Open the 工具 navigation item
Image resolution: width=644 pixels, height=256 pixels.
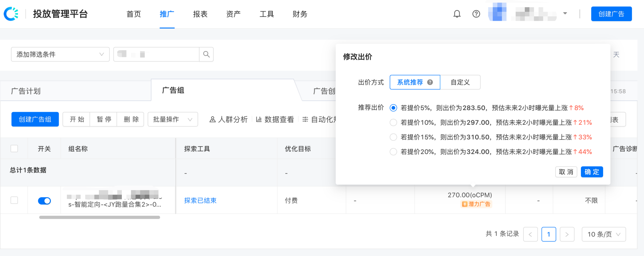[267, 14]
